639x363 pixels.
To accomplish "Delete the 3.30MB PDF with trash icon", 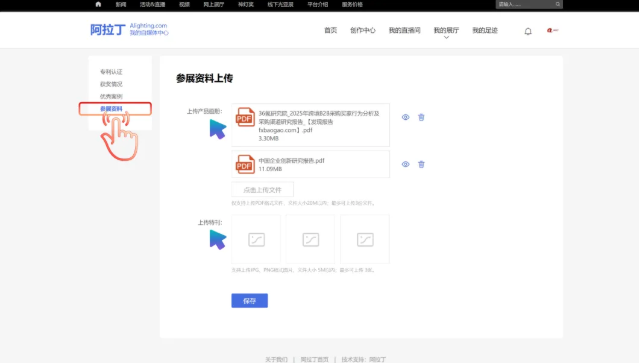I will click(x=421, y=117).
